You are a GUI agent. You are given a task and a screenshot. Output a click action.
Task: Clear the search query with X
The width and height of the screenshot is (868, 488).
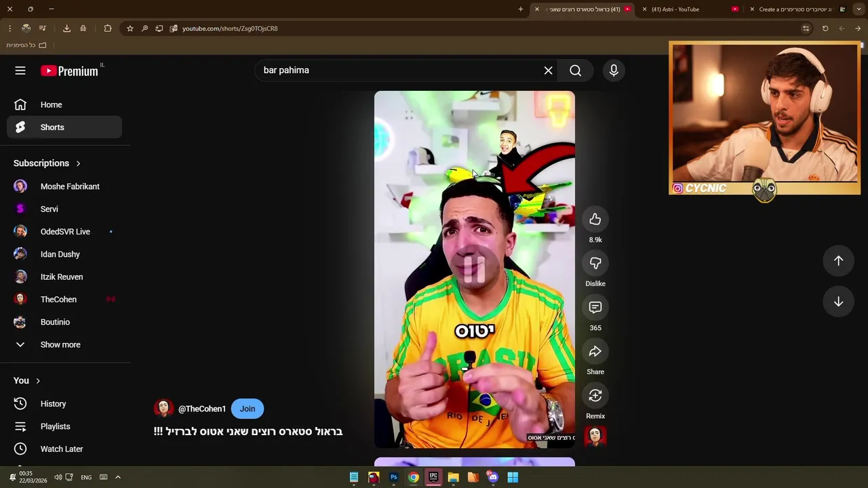click(548, 70)
